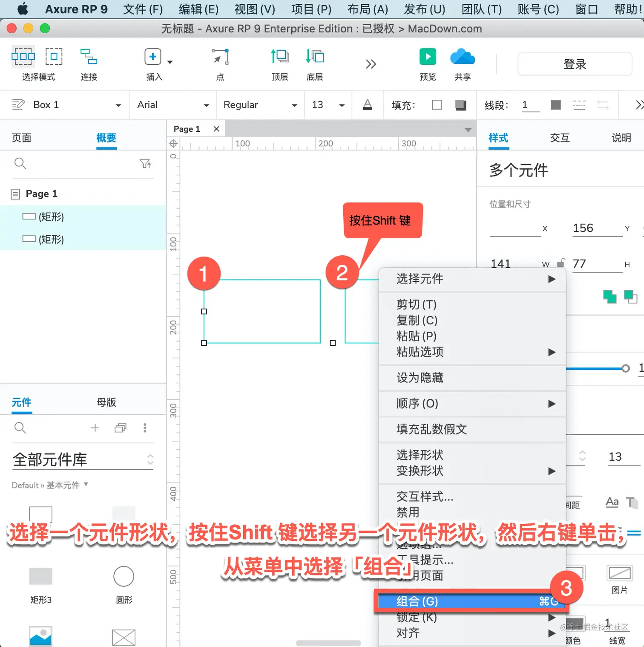Choose 组合 (G) from context menu
Screen dimensions: 644x647
coord(471,601)
